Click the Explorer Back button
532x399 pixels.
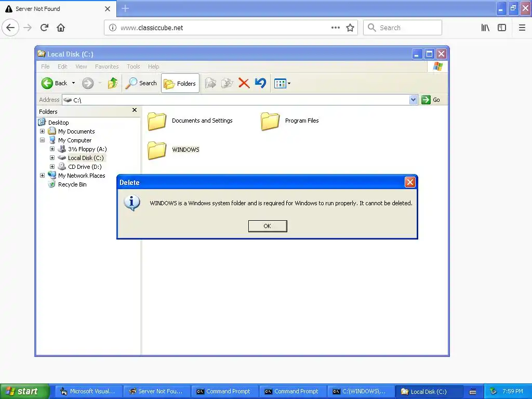pyautogui.click(x=54, y=83)
